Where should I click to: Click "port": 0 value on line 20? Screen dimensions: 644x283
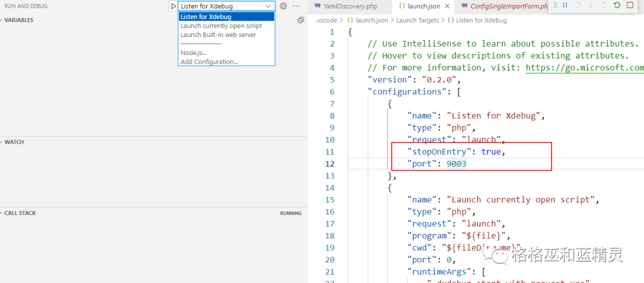point(449,260)
